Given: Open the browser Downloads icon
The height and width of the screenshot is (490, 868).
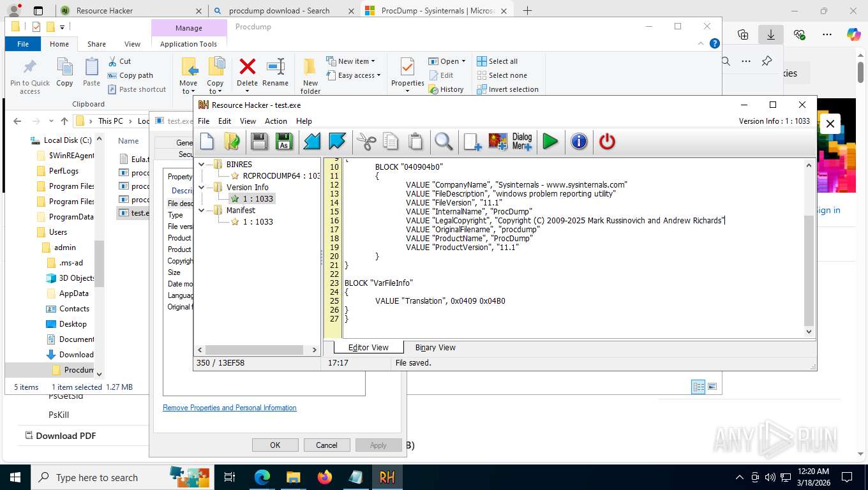Looking at the screenshot, I should pos(771,34).
